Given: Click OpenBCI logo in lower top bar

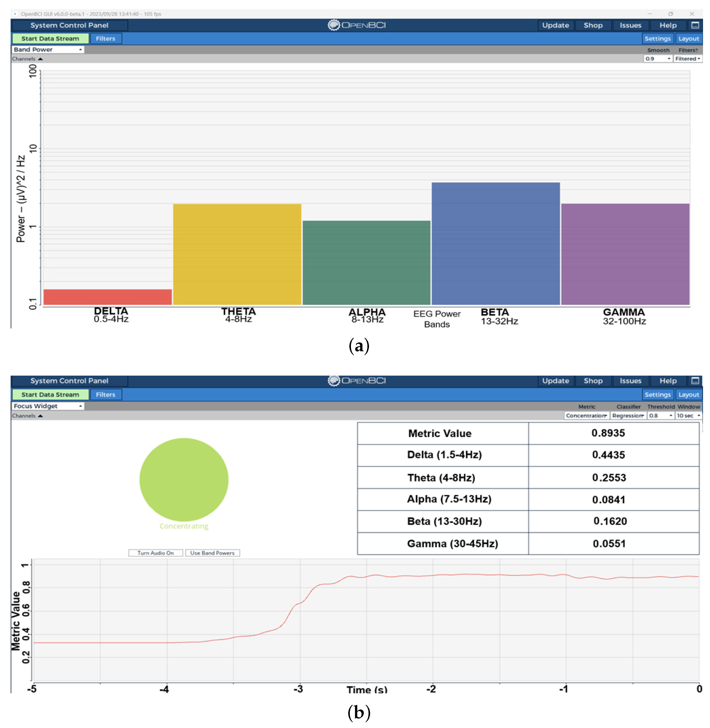Looking at the screenshot, I should (357, 381).
